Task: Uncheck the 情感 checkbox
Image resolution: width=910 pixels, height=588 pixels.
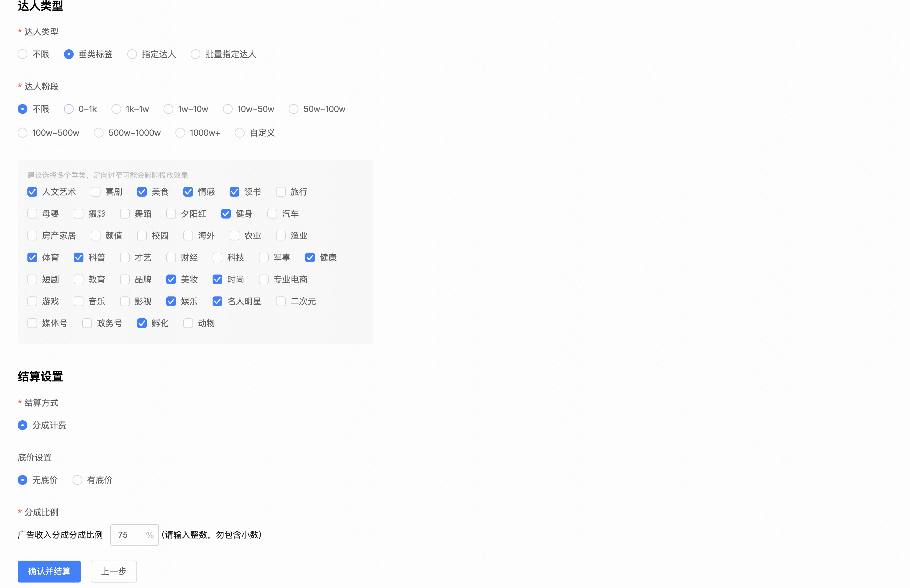Action: point(188,192)
